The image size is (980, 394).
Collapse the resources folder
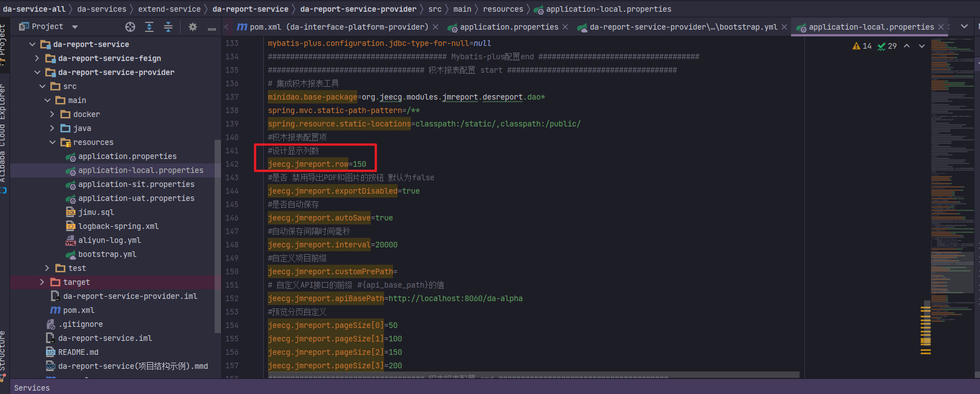click(x=53, y=142)
